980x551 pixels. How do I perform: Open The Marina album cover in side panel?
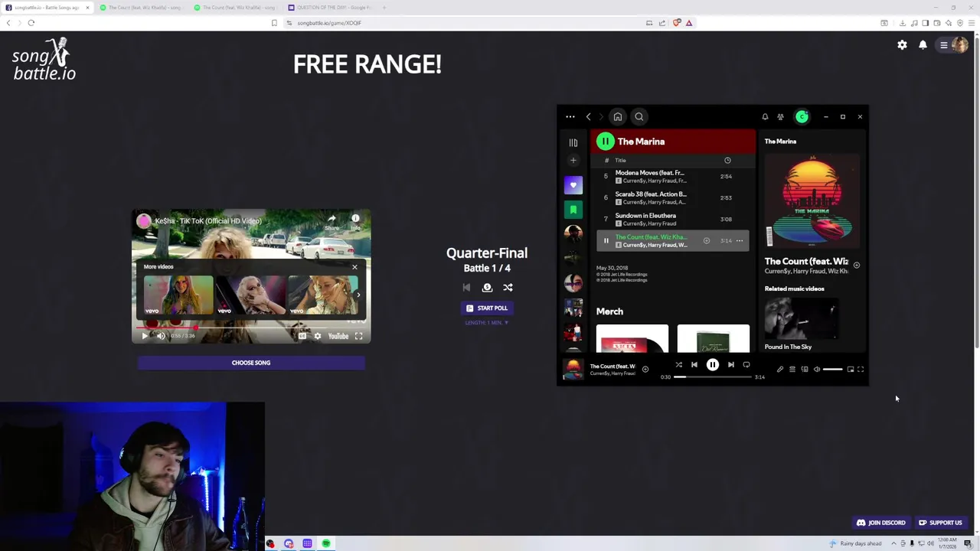[x=812, y=201]
